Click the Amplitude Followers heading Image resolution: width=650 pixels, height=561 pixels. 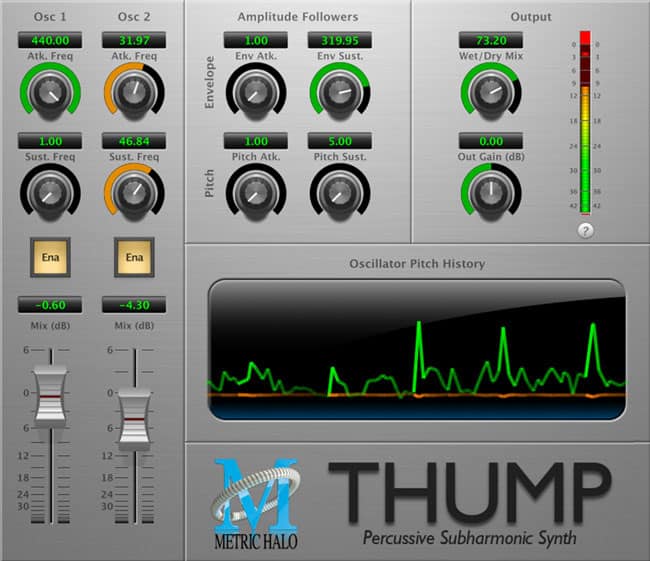298,17
